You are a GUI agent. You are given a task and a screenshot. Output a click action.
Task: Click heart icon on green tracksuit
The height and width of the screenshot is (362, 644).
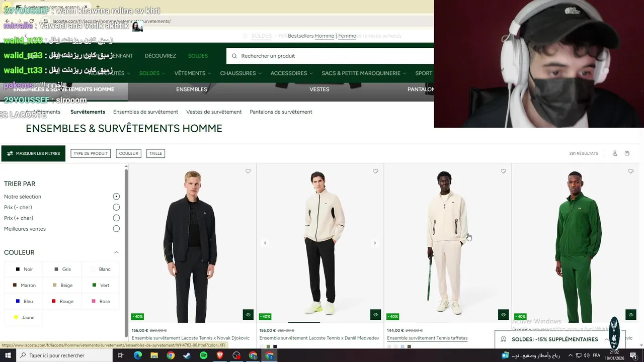click(x=631, y=171)
